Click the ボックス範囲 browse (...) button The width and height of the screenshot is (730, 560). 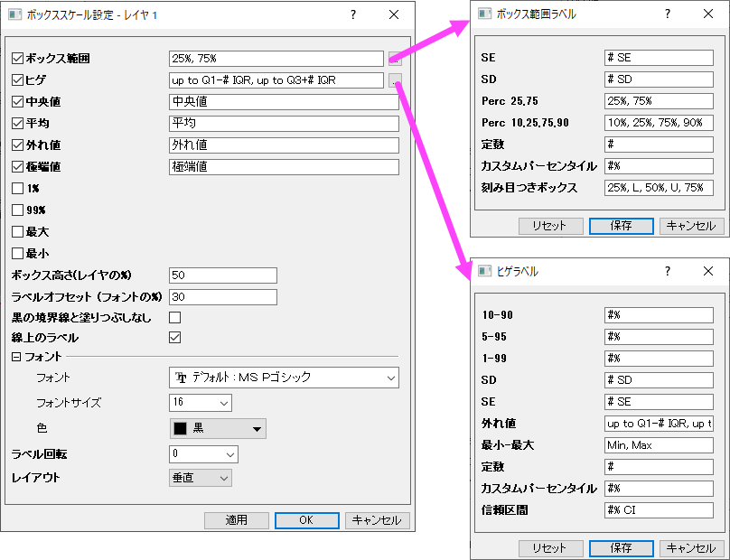click(395, 59)
